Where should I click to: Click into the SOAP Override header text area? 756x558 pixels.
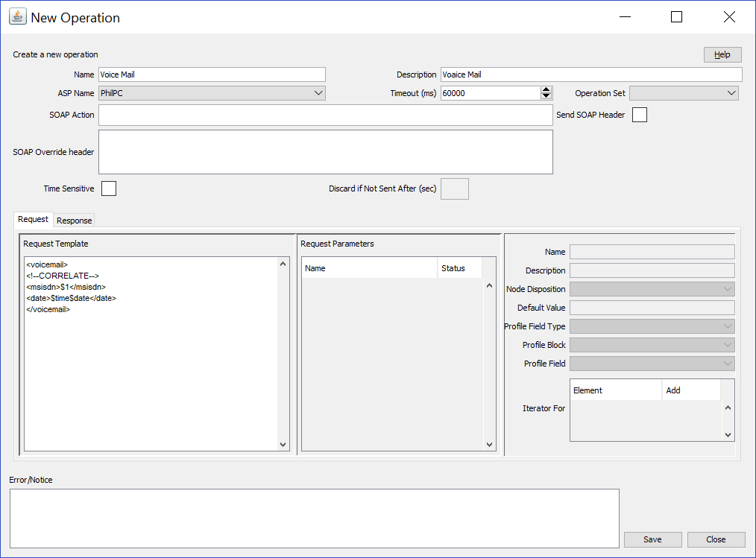326,152
